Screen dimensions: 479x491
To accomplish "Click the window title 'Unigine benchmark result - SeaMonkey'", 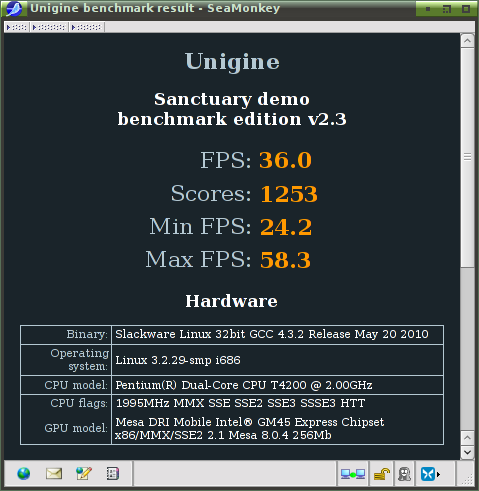I will click(x=155, y=8).
